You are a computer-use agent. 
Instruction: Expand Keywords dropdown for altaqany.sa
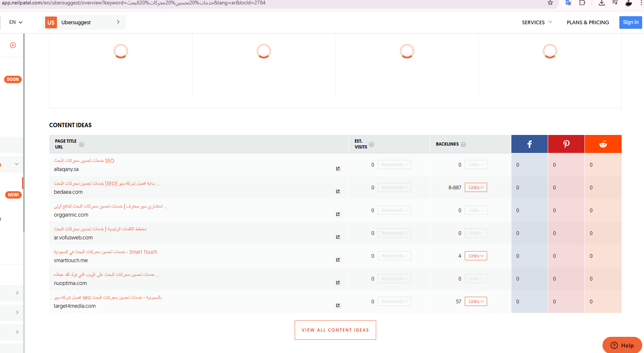tap(394, 165)
